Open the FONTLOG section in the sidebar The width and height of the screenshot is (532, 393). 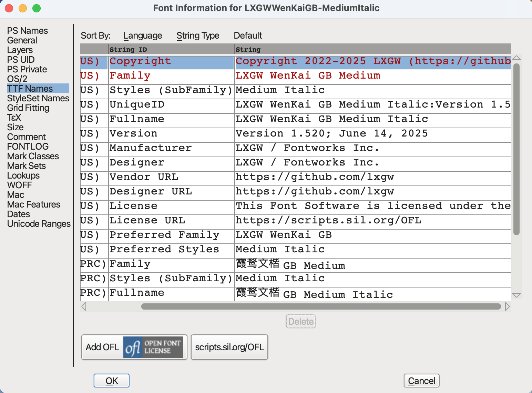click(28, 147)
